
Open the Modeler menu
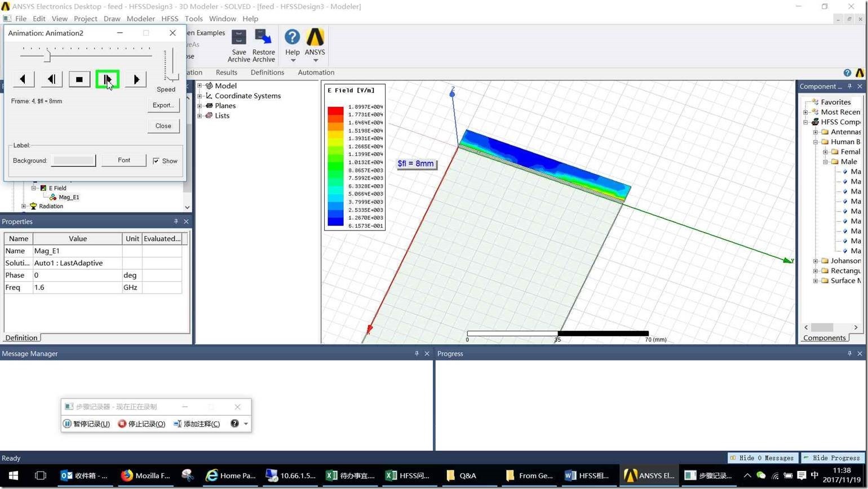tap(141, 19)
